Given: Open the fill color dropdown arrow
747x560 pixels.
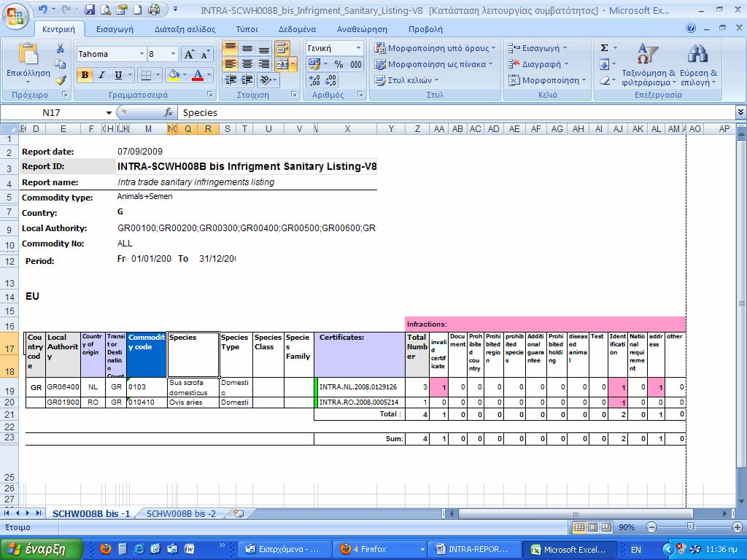Looking at the screenshot, I should pos(185,75).
